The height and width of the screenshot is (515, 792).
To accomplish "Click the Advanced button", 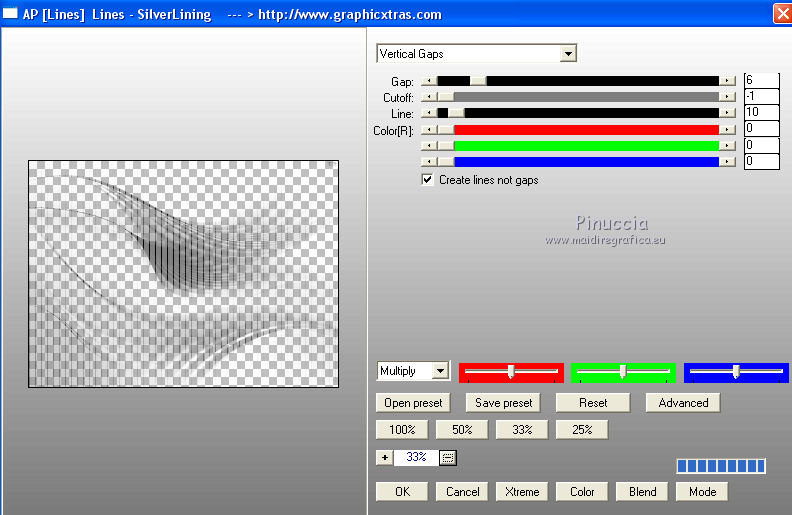I will [683, 403].
